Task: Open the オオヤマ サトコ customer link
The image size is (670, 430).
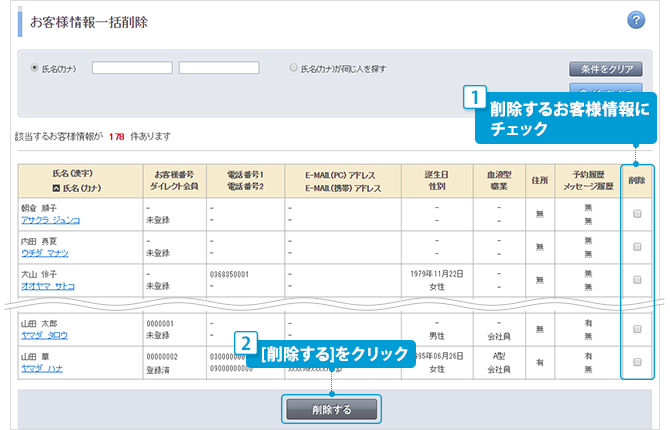Action: pyautogui.click(x=47, y=285)
